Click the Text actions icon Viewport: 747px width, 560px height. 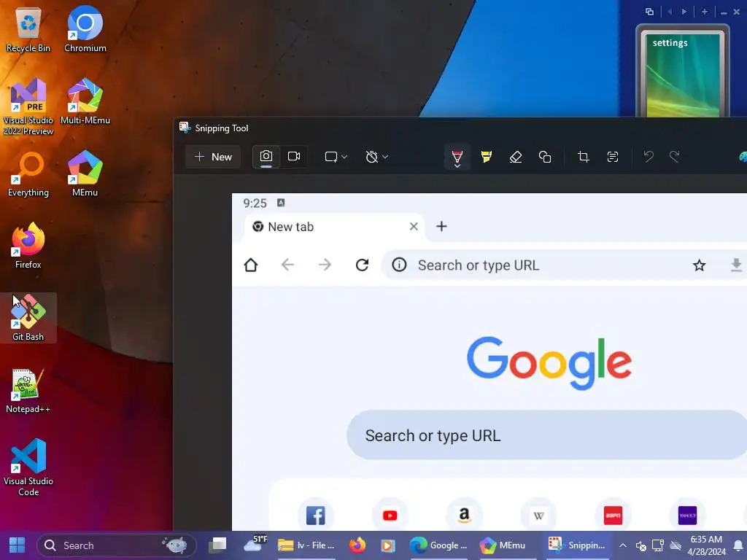click(x=613, y=157)
